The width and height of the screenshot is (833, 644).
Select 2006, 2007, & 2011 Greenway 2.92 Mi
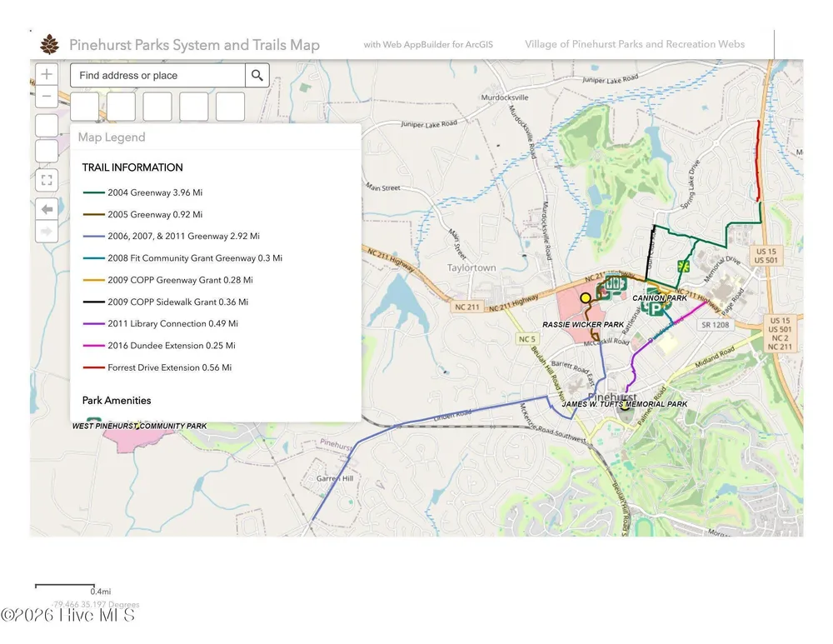pos(184,236)
